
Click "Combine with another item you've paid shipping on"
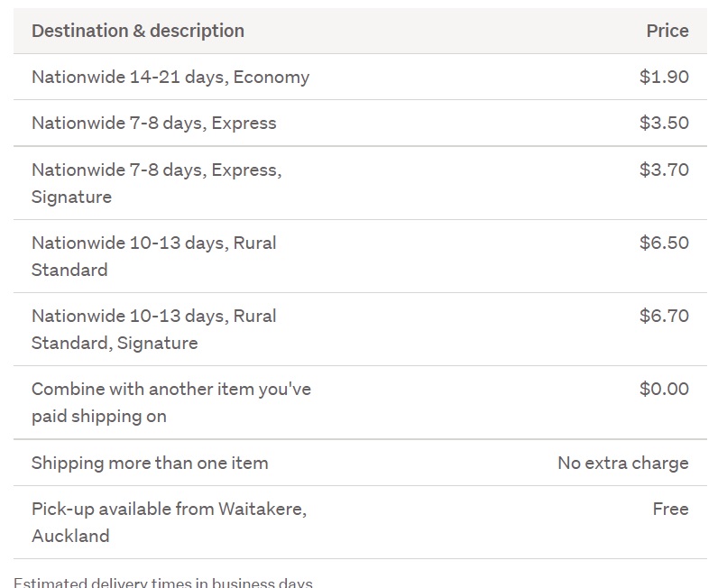pyautogui.click(x=170, y=402)
